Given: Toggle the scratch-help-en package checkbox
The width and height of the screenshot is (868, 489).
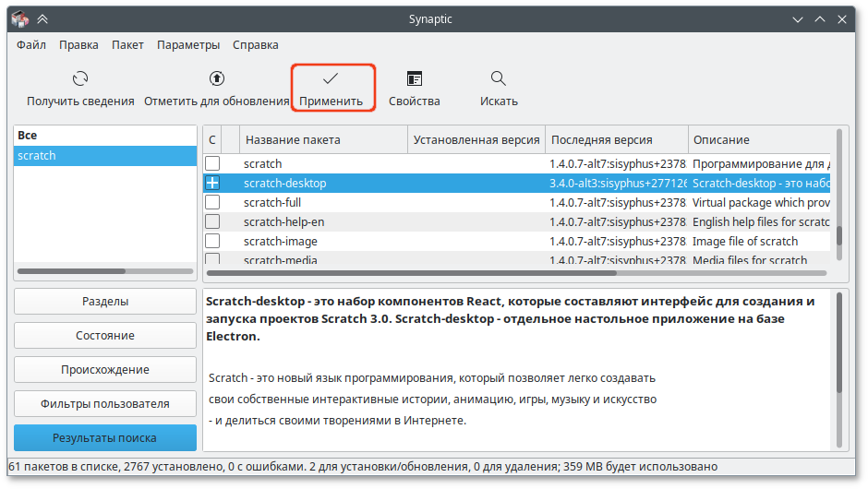Looking at the screenshot, I should pos(212,221).
